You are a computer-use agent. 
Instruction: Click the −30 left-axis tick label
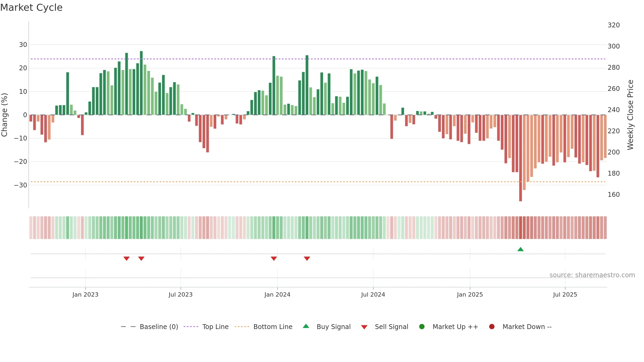[21, 185]
